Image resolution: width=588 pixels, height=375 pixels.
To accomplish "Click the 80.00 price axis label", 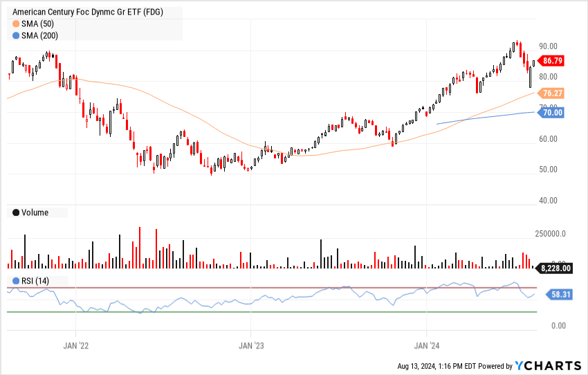I will pos(549,77).
